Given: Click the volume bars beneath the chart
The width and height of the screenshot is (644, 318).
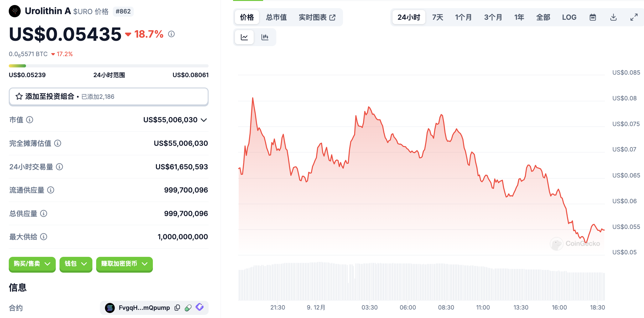Looking at the screenshot, I should pos(421,281).
